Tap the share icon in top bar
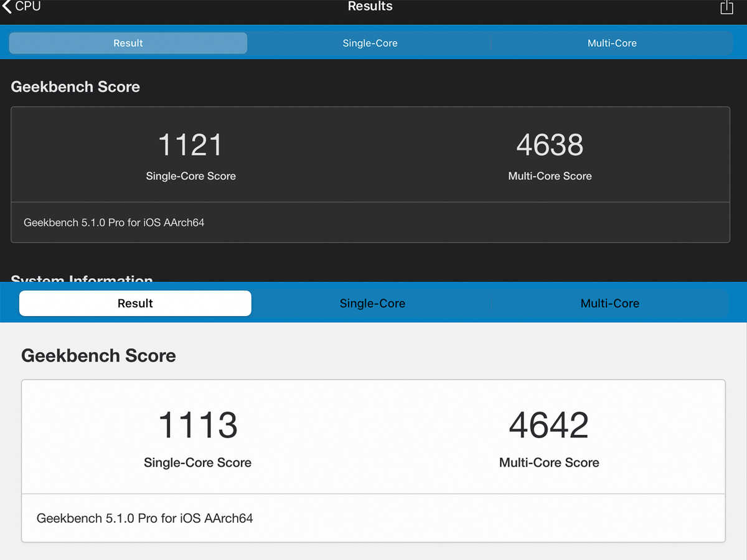 tap(726, 7)
